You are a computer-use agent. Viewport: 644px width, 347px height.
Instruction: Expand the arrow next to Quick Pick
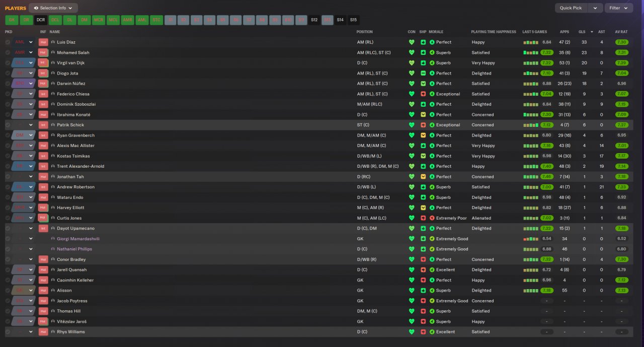[595, 8]
